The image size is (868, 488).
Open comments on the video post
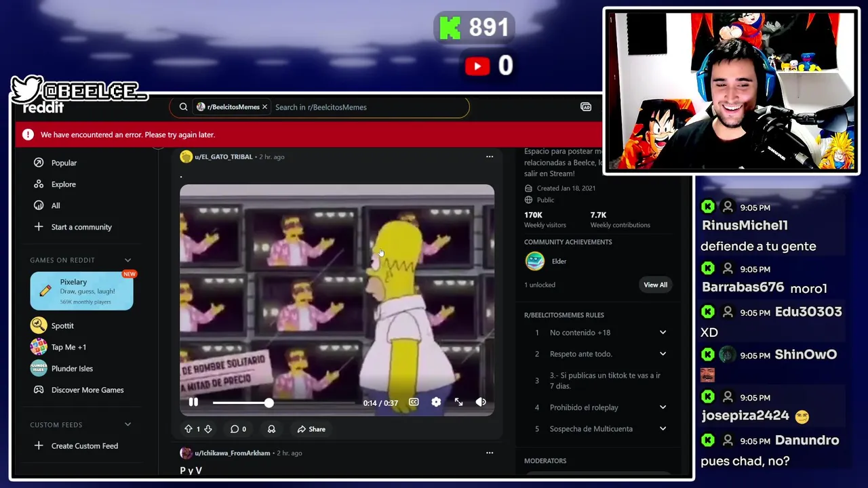point(237,429)
